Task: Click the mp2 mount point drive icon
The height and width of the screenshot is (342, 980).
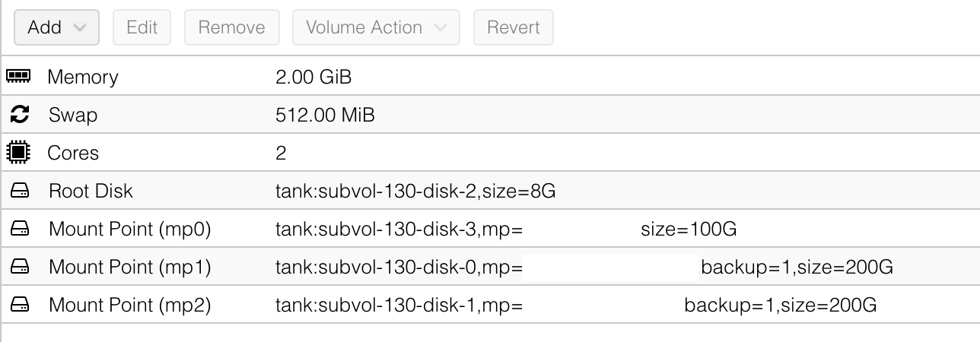Action: [20, 305]
